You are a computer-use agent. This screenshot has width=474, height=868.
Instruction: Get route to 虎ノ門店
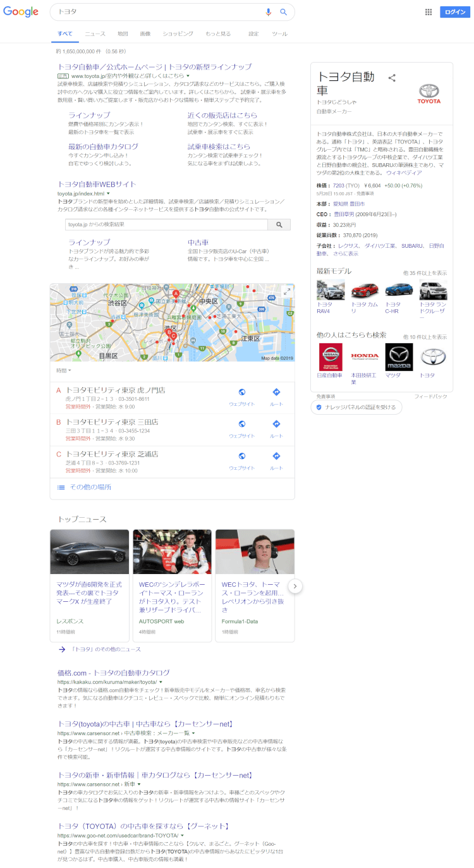pos(276,396)
